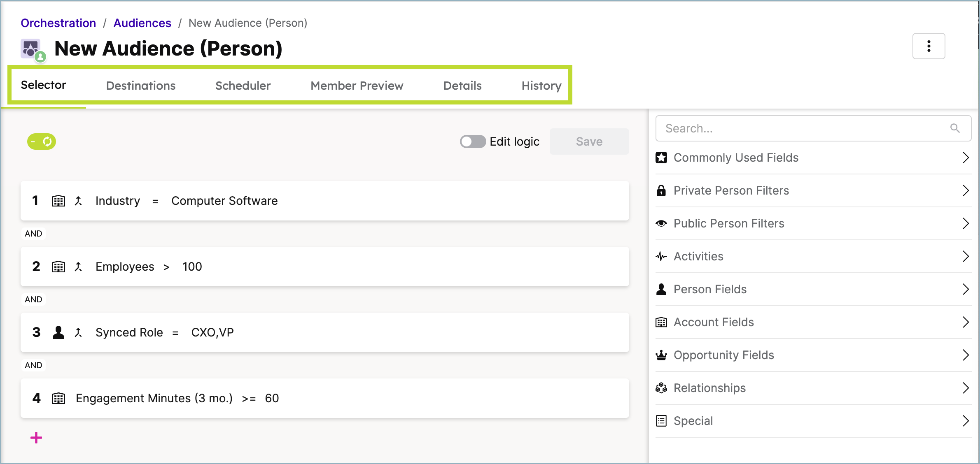
Task: Click the New Audience (Person) page title
Action: 168,49
